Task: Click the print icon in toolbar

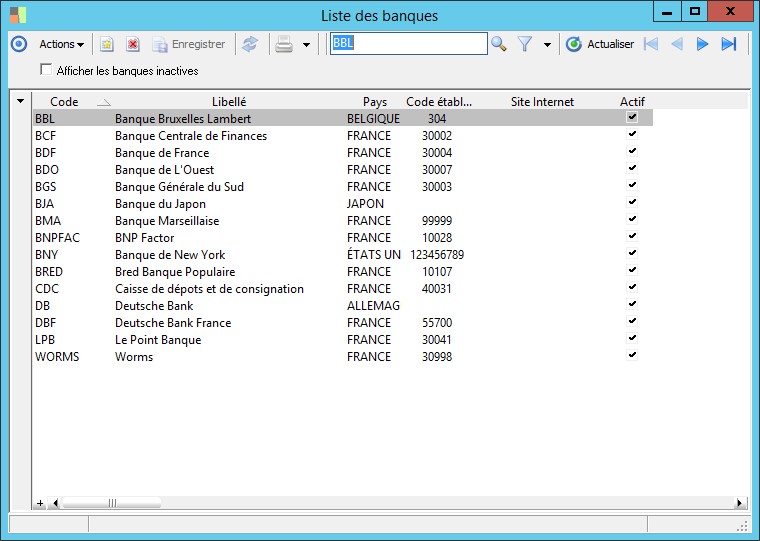Action: (284, 44)
